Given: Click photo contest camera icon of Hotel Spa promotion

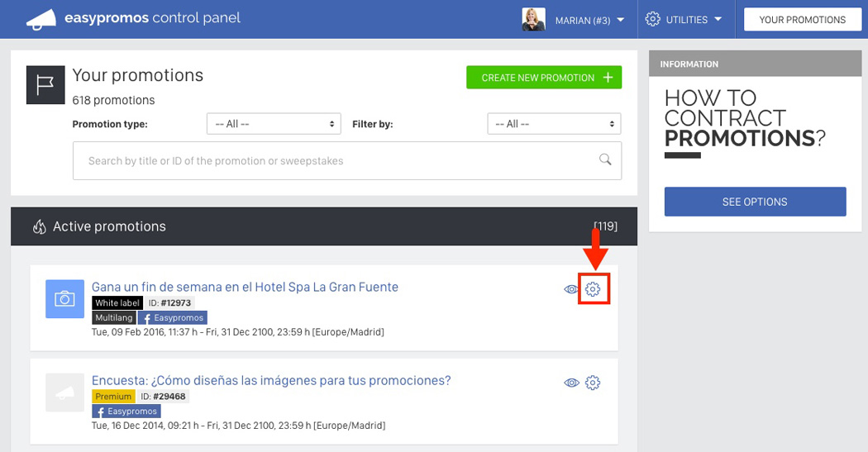Looking at the screenshot, I should point(64,299).
